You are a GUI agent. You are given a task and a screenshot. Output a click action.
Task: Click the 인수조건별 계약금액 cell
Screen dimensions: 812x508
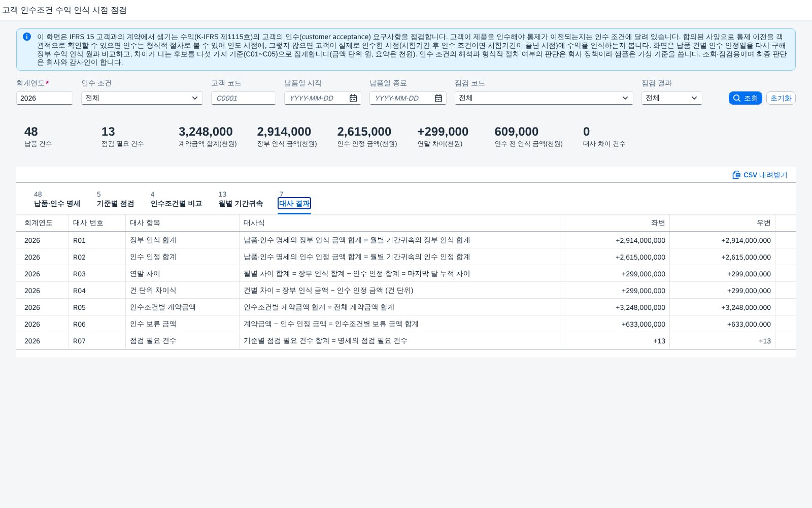[183, 307]
